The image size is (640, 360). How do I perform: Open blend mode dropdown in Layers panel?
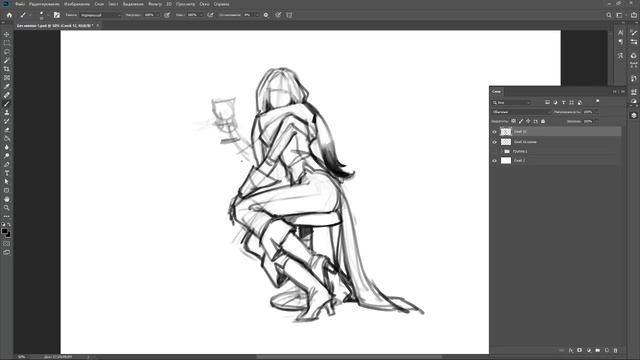click(x=521, y=112)
